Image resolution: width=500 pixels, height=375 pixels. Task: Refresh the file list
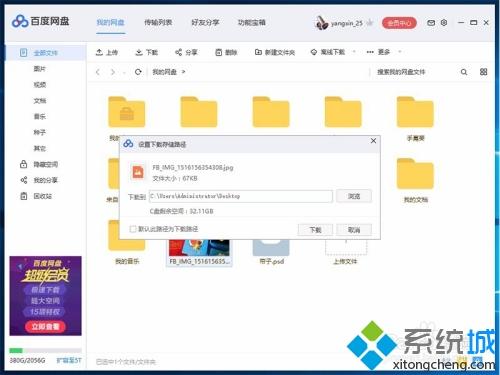coord(138,72)
